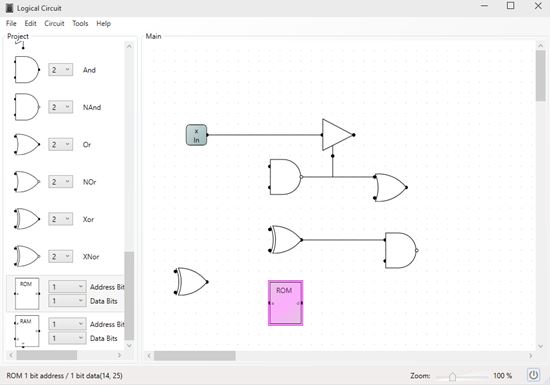Select the ROM component icon in Project panel
The width and height of the screenshot is (550, 385).
coord(27,293)
